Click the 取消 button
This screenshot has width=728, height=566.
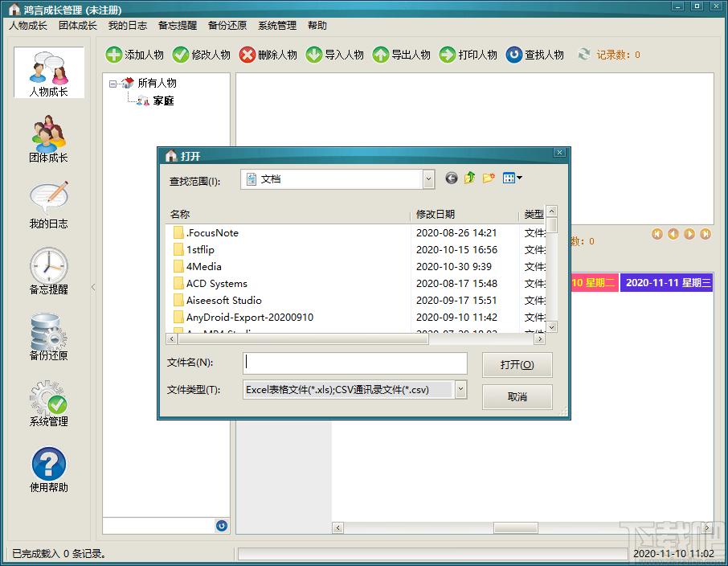tap(517, 397)
